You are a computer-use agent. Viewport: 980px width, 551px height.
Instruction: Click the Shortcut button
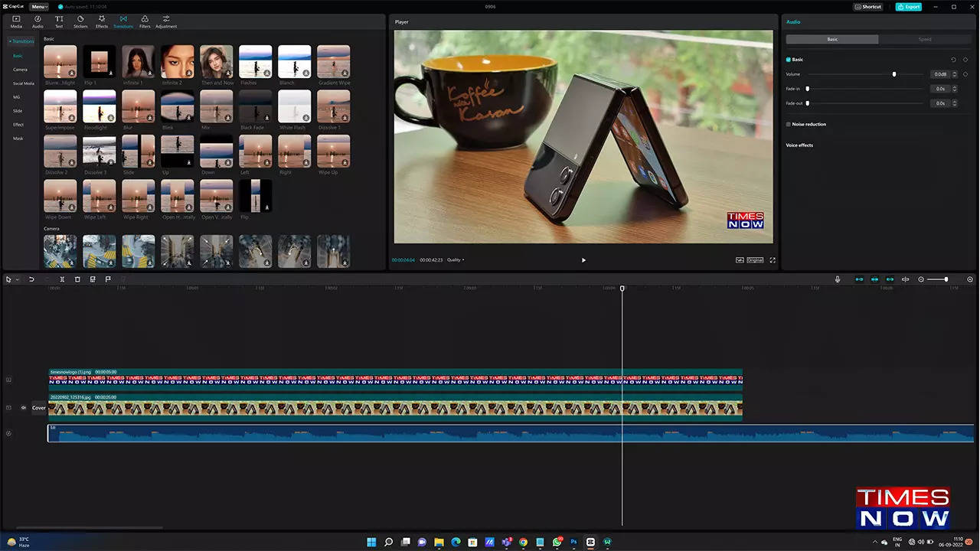(x=868, y=7)
